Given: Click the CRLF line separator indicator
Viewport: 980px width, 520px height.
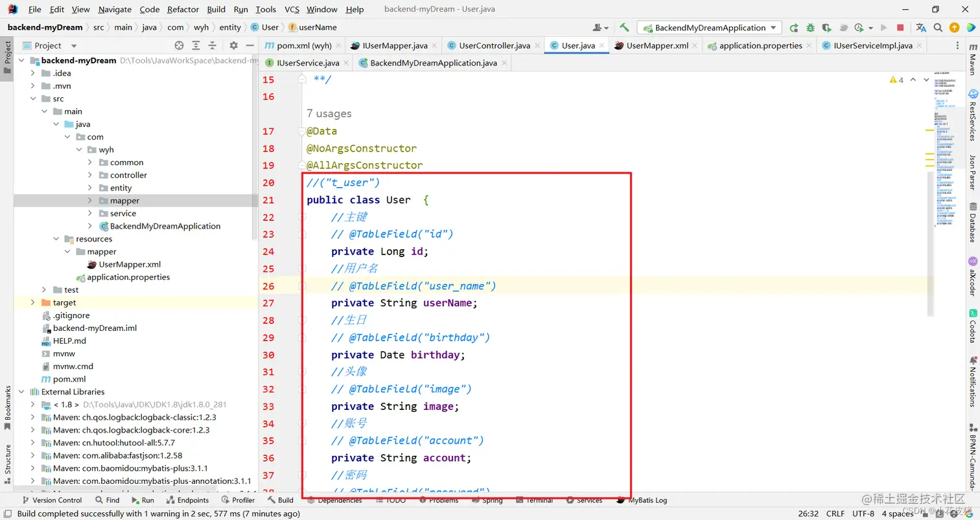Looking at the screenshot, I should [835, 514].
